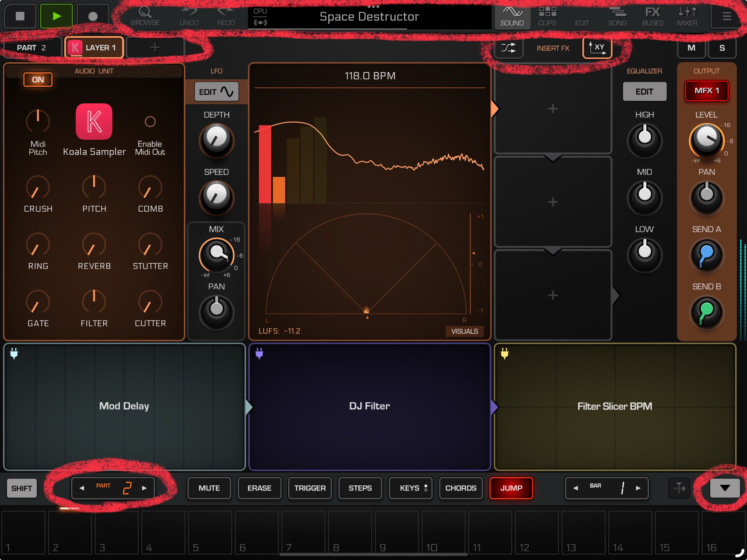
Task: Click the Filter Slicer BPM plug icon
Action: 504,353
